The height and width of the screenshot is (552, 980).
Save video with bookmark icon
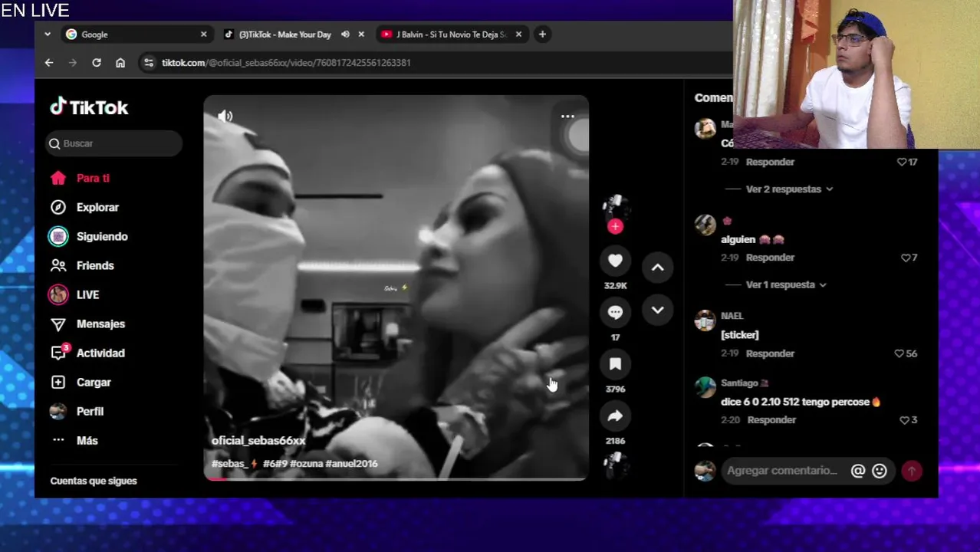(615, 364)
